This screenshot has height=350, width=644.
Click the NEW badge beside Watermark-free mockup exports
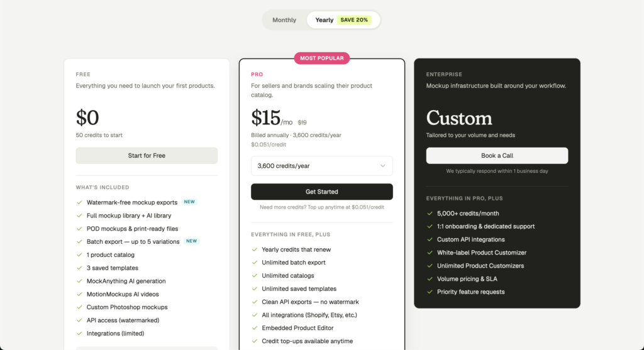tap(189, 202)
